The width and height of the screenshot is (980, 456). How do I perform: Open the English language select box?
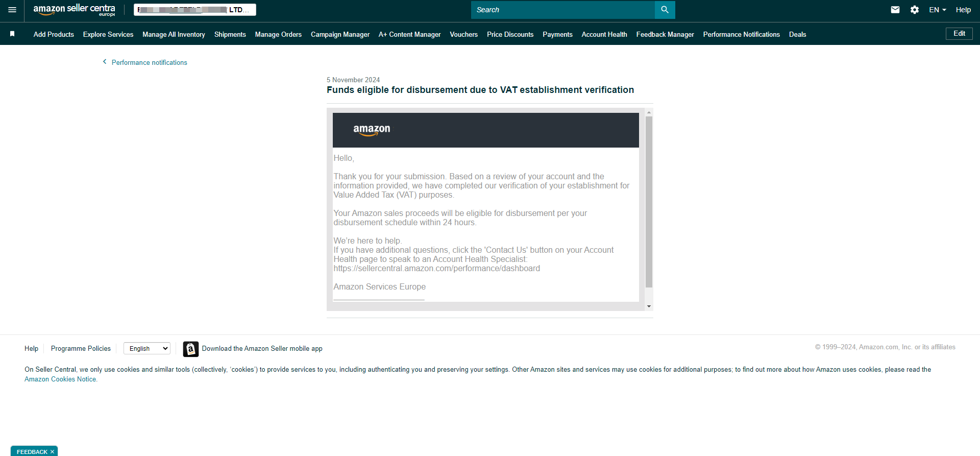[x=147, y=349]
